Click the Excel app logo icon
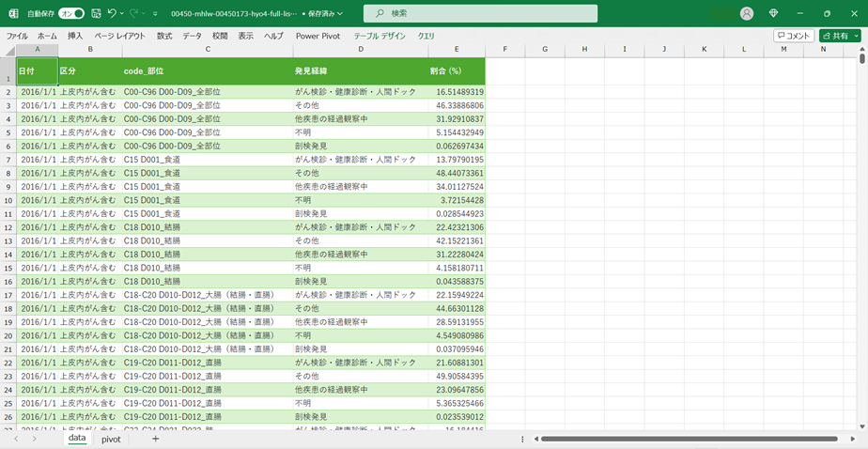 [x=13, y=13]
